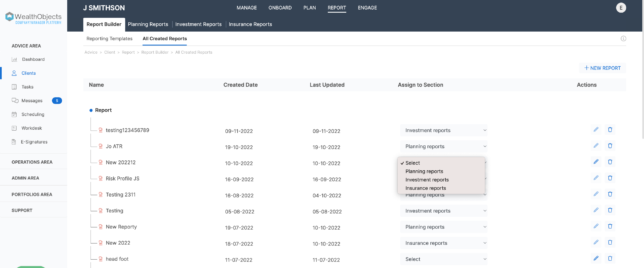Screen dimensions: 644x268
Task: Delete the New Reporty report
Action: 610,226
